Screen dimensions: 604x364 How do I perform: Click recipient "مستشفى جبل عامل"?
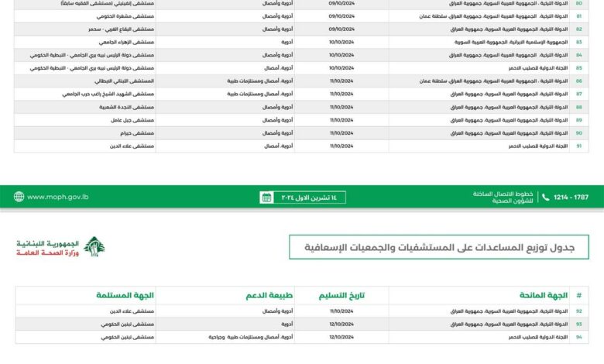[132, 120]
